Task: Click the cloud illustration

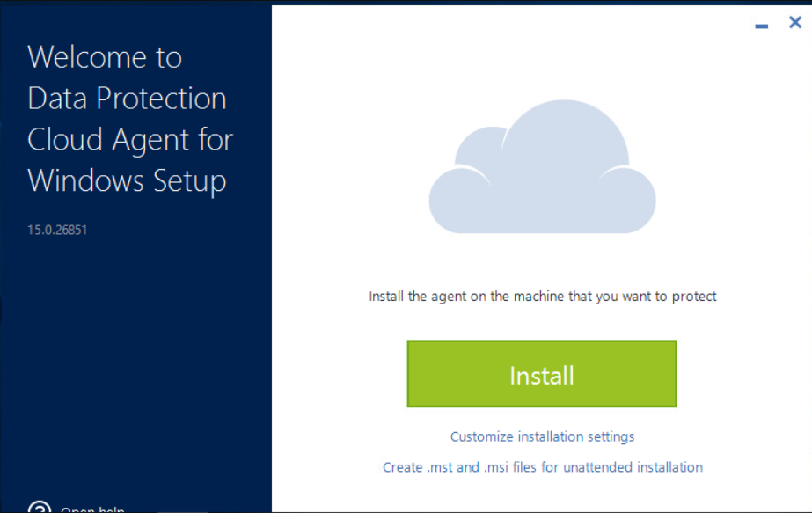Action: pyautogui.click(x=542, y=172)
